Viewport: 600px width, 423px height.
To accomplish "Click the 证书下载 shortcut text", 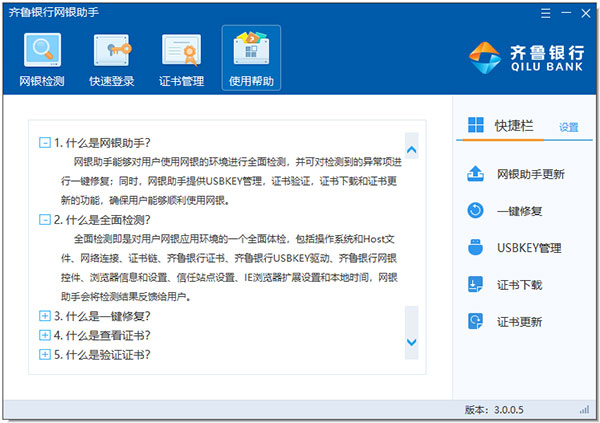I will (x=519, y=285).
